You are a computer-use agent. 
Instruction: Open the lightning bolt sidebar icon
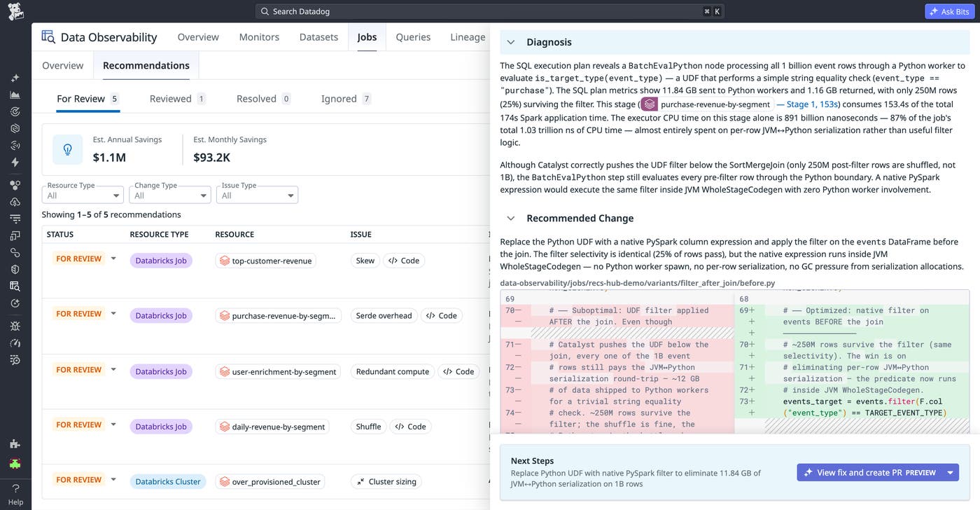15,162
